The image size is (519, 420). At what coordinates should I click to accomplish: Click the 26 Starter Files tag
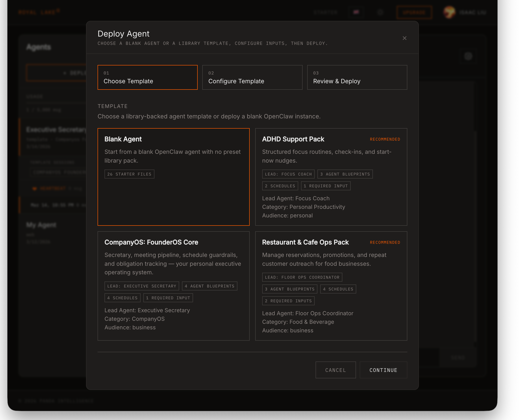click(129, 174)
